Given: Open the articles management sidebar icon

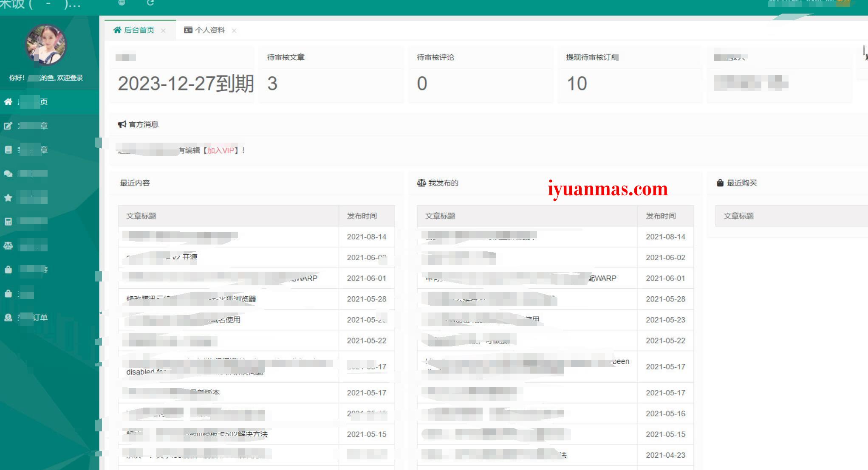Looking at the screenshot, I should pyautogui.click(x=8, y=149).
